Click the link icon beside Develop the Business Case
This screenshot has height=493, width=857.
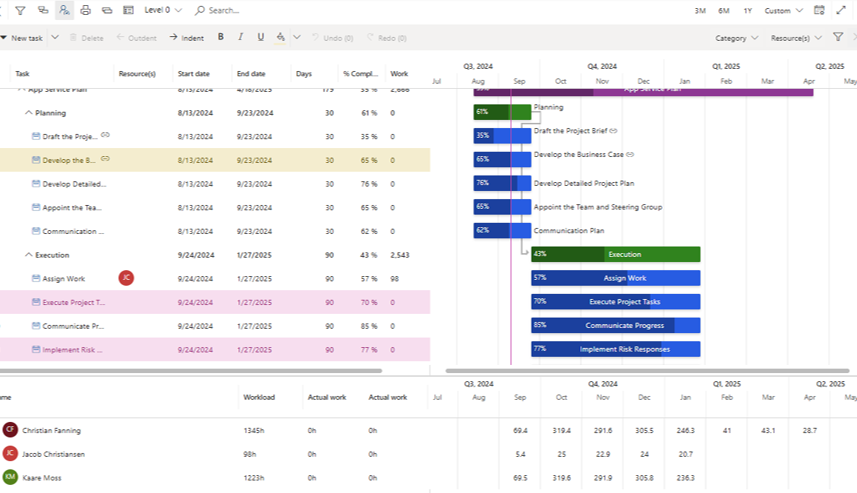(105, 159)
